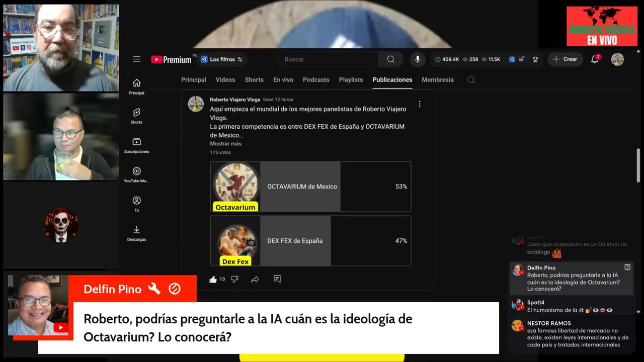Click the magnifier search button

pyautogui.click(x=390, y=59)
